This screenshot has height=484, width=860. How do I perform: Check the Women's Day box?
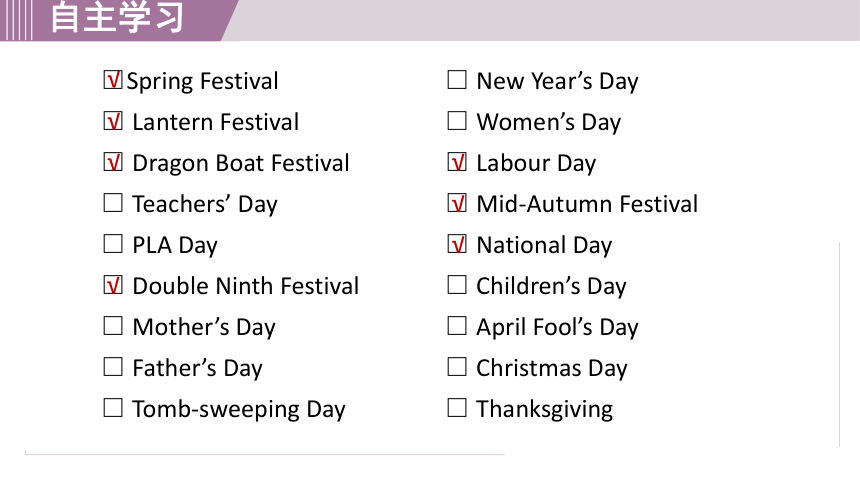coord(457,121)
